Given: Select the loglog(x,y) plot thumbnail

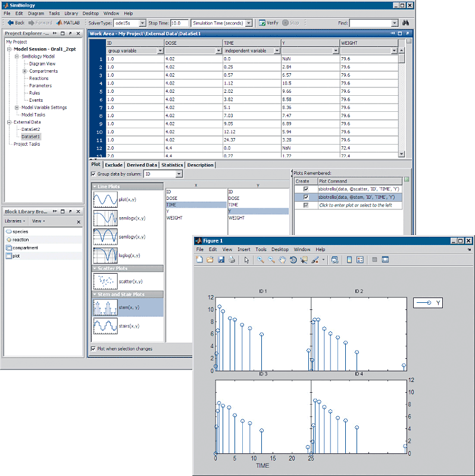Looking at the screenshot, I should [105, 255].
